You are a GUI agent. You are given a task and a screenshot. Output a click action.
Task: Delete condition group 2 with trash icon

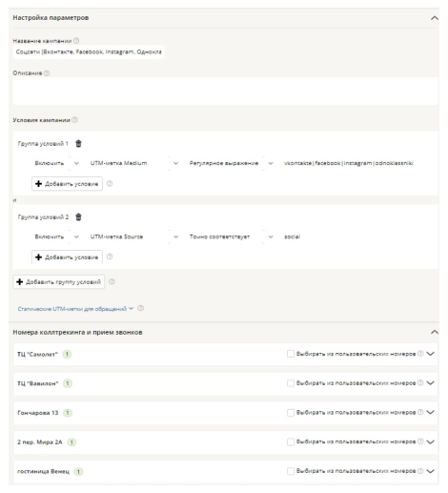pos(78,217)
